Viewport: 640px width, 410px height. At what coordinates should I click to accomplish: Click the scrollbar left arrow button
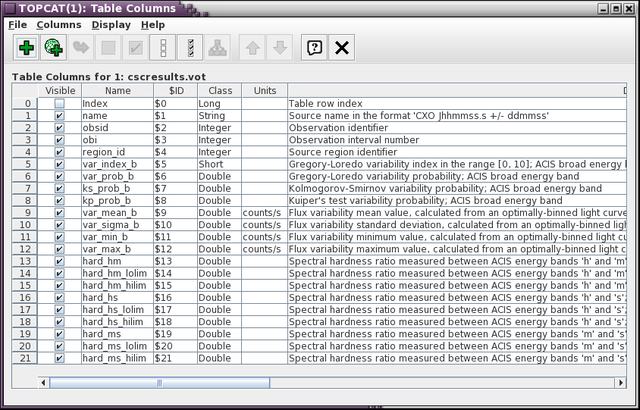coord(43,383)
